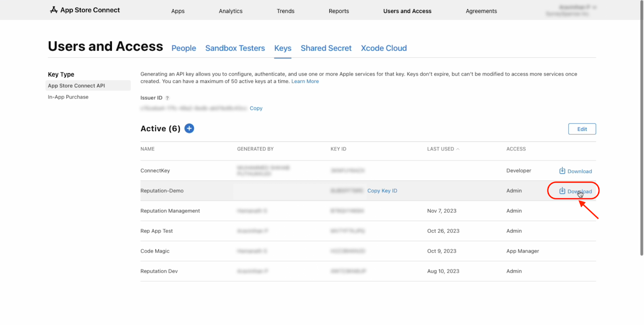Open the Shared Secret tab

tap(326, 48)
